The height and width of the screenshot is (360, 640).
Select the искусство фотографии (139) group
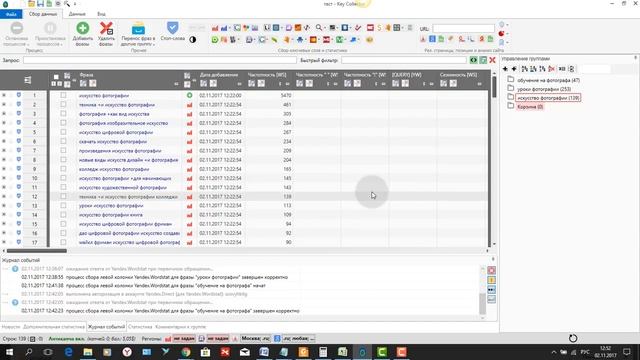tap(548, 98)
